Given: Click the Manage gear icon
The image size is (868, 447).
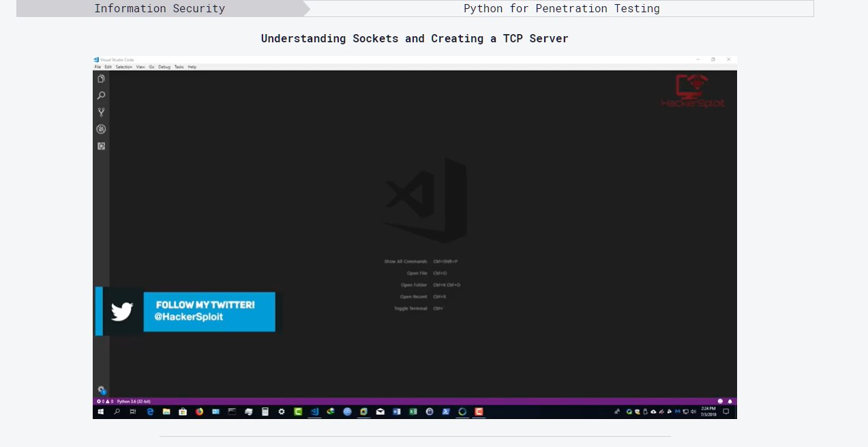Looking at the screenshot, I should point(101,390).
